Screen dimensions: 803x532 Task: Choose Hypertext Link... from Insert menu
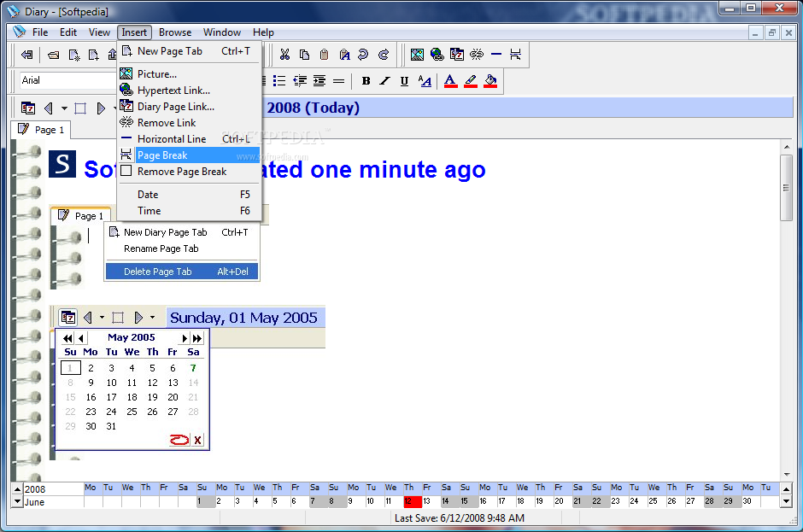point(190,91)
